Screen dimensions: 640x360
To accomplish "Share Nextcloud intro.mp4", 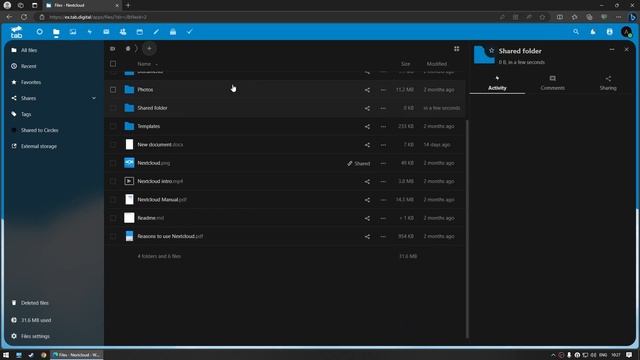I will coord(367,181).
